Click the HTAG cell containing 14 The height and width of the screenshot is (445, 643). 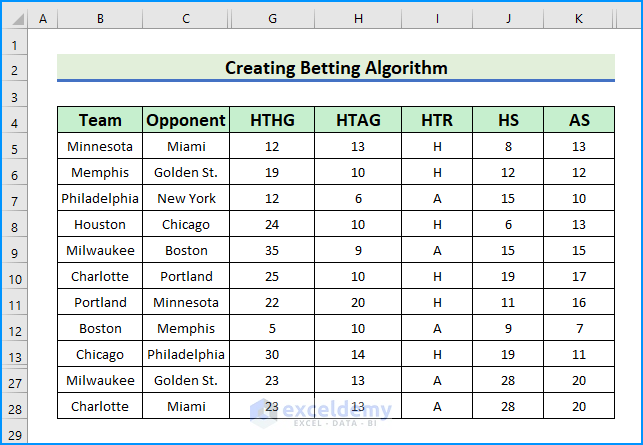click(359, 355)
